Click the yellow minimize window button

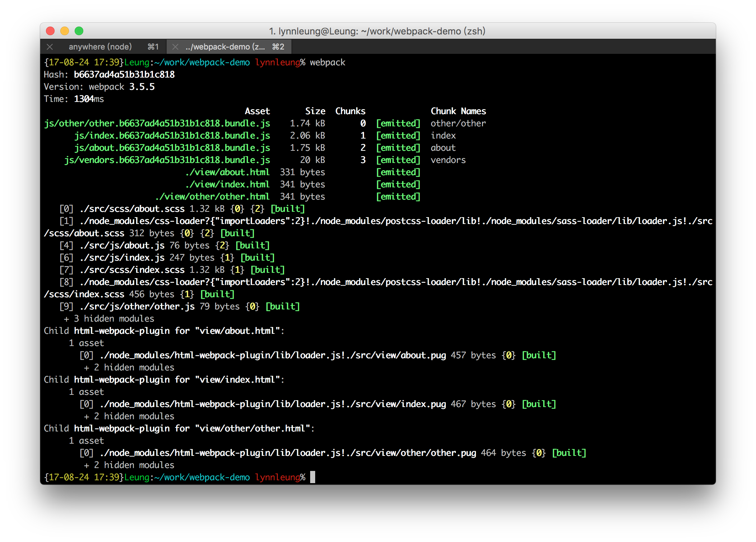(x=65, y=31)
